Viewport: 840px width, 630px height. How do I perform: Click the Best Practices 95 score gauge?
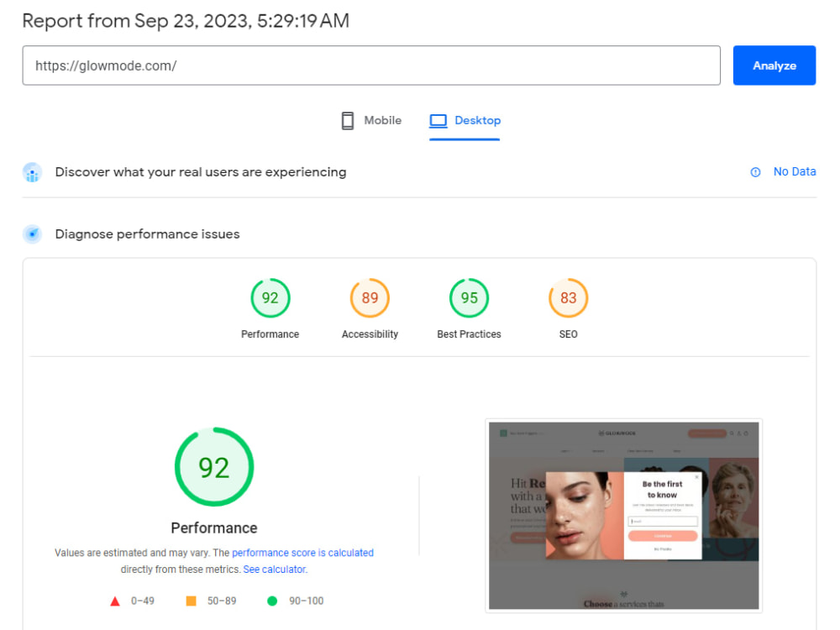click(x=469, y=297)
